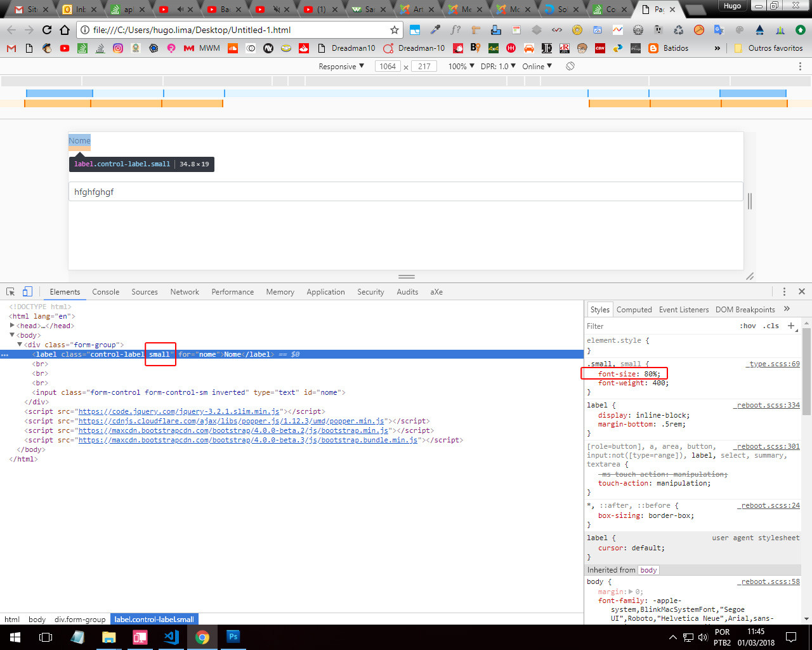Viewport: 812px width, 650px height.
Task: Open the _type.scss:69 source link
Action: [x=773, y=364]
